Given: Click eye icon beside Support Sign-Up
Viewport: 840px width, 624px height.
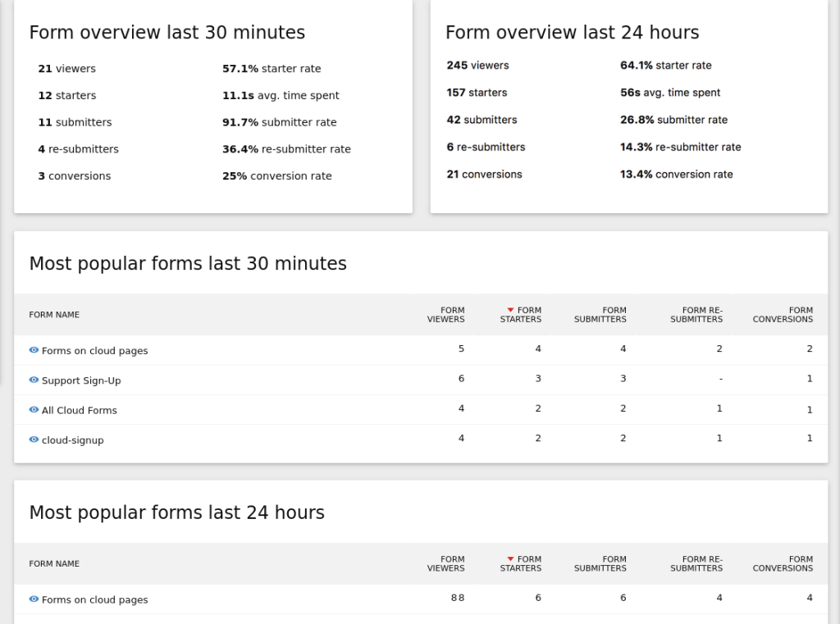Looking at the screenshot, I should click(x=34, y=380).
